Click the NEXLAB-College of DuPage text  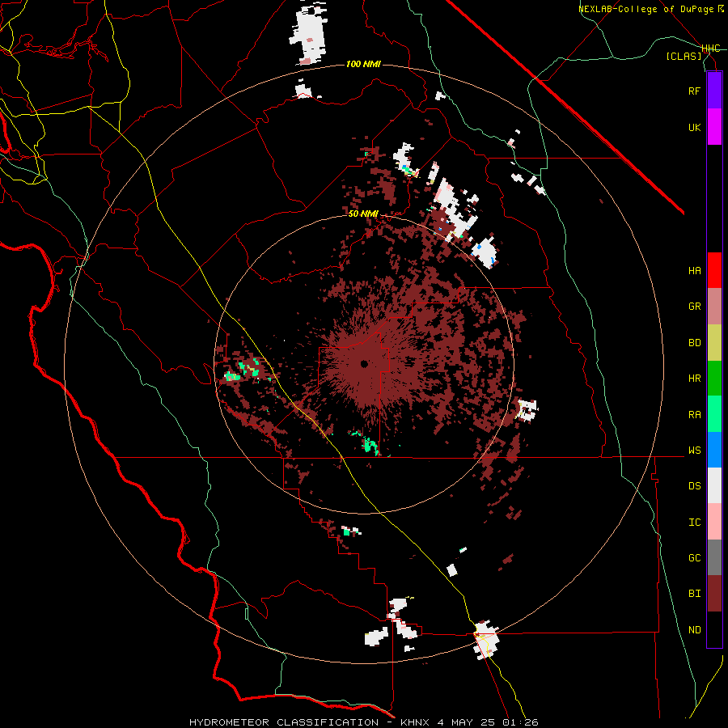tap(647, 9)
